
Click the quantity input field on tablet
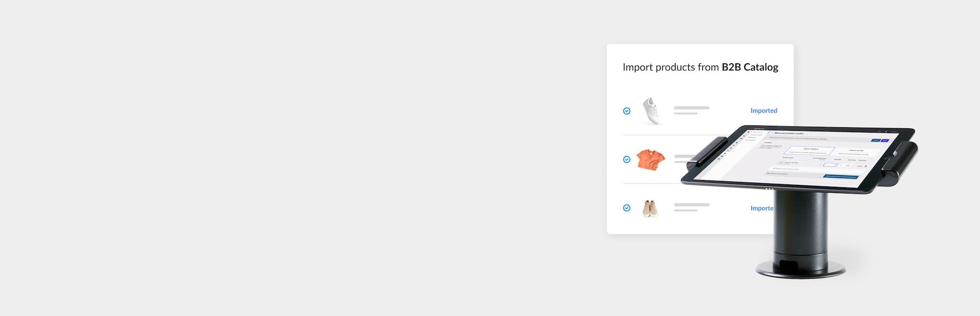click(x=830, y=165)
